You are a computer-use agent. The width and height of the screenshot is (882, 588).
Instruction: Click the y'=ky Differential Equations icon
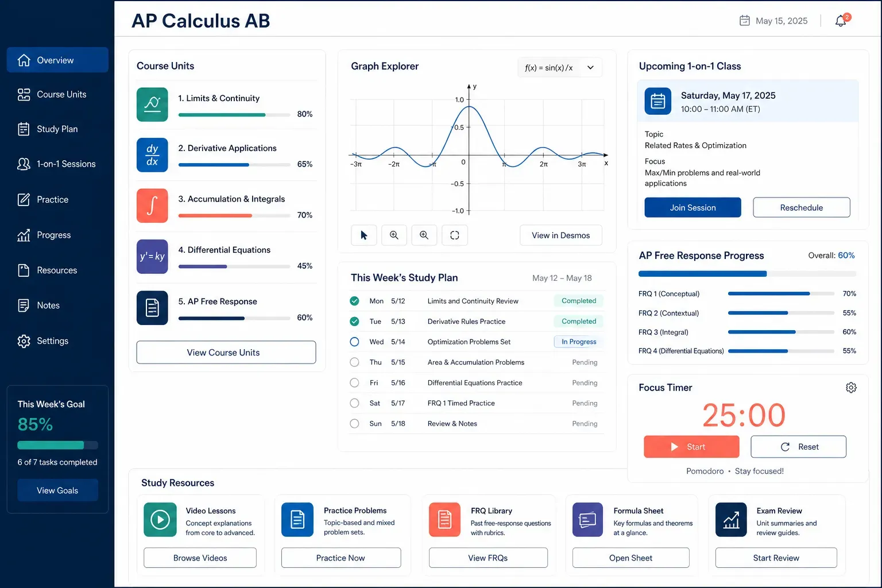click(152, 256)
